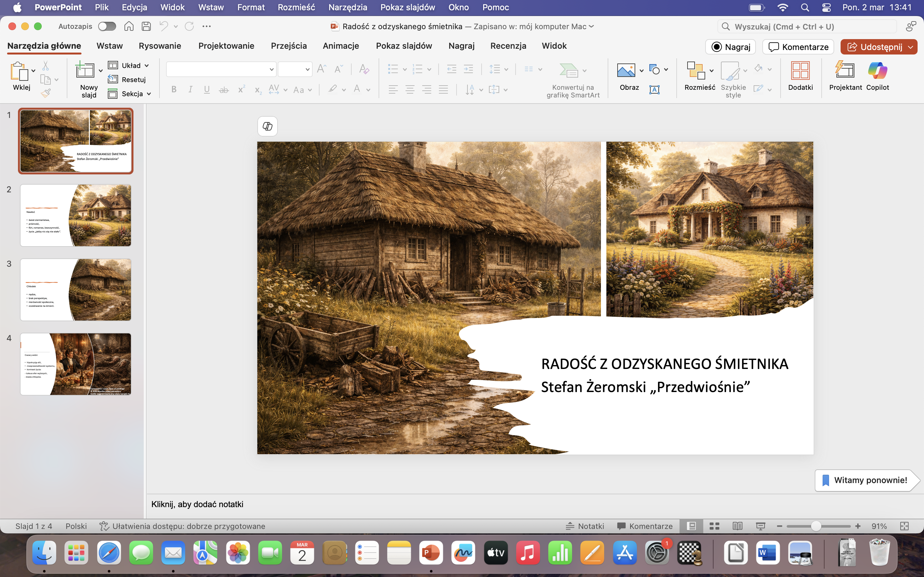Toggle the Autozapis switch

coord(107,26)
